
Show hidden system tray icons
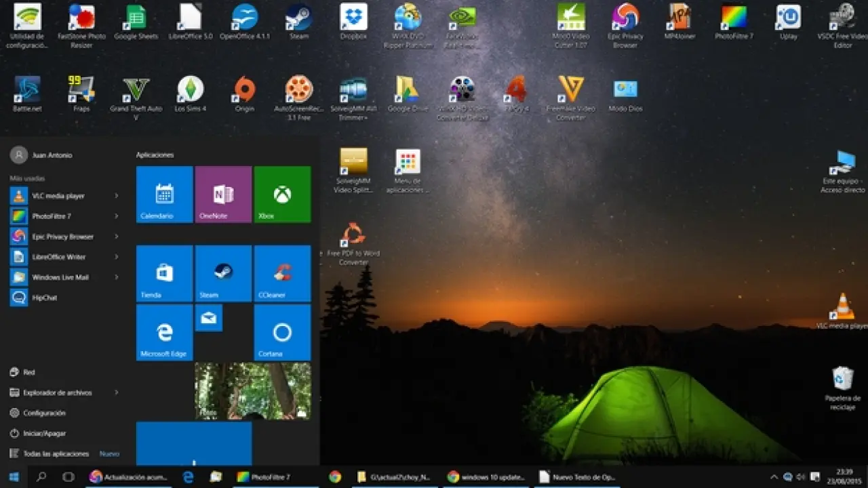coord(774,477)
